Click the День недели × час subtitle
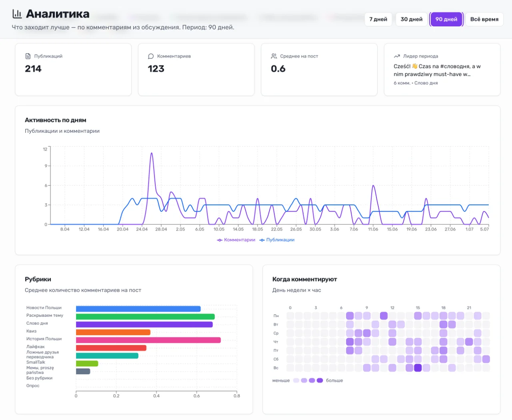512x420 pixels. click(x=297, y=290)
